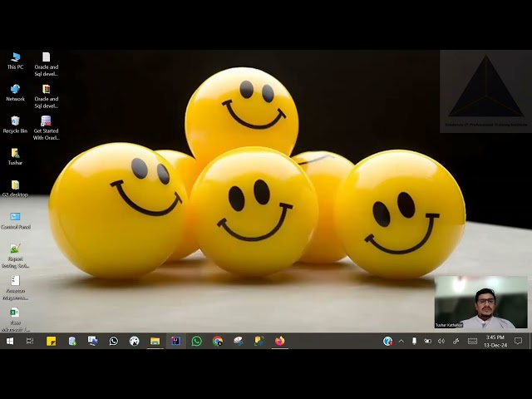Click the Windows Start button

9,341
